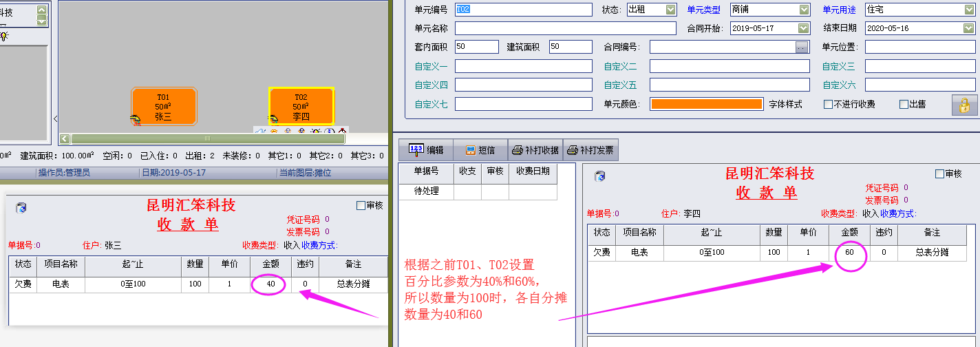Screen dimensions: 980x347
Task: Open the 单元类型 dropdown showing 商铺
Action: pos(804,10)
